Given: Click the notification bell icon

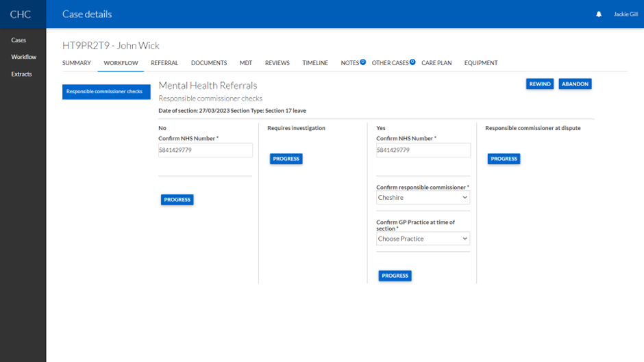Looking at the screenshot, I should [599, 14].
